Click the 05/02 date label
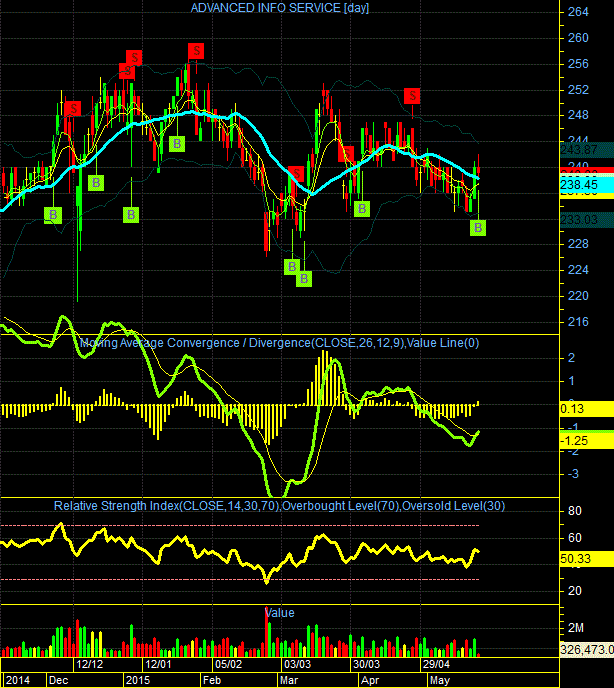Image resolution: width=614 pixels, height=688 pixels. click(228, 664)
